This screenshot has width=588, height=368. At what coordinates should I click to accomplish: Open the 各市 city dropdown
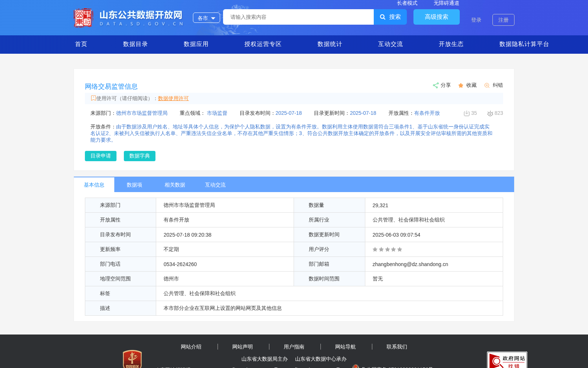[207, 18]
